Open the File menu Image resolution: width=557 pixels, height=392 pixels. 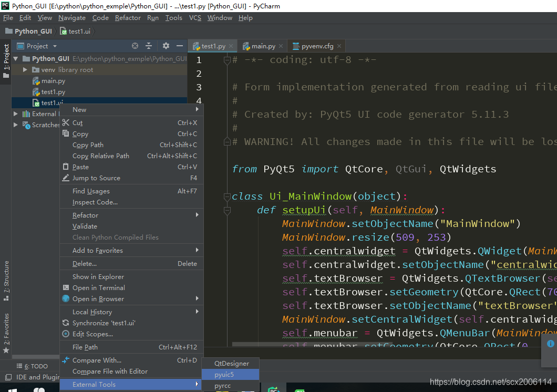click(x=8, y=18)
